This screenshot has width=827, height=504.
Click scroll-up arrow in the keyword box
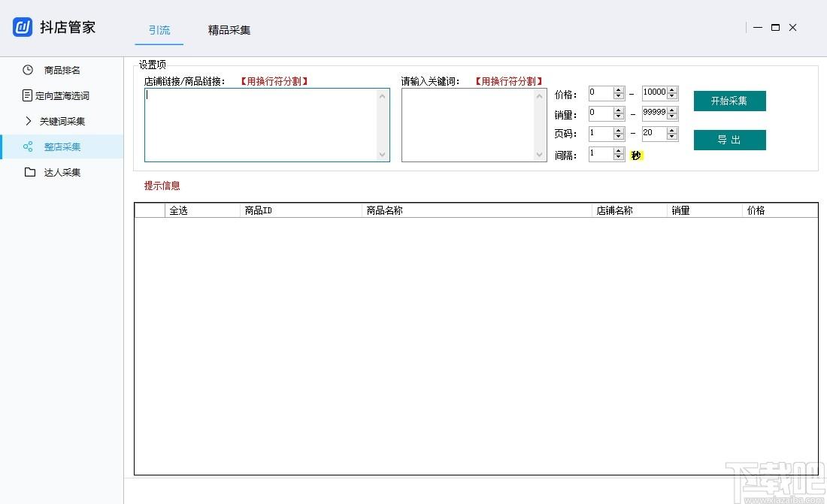tap(540, 96)
